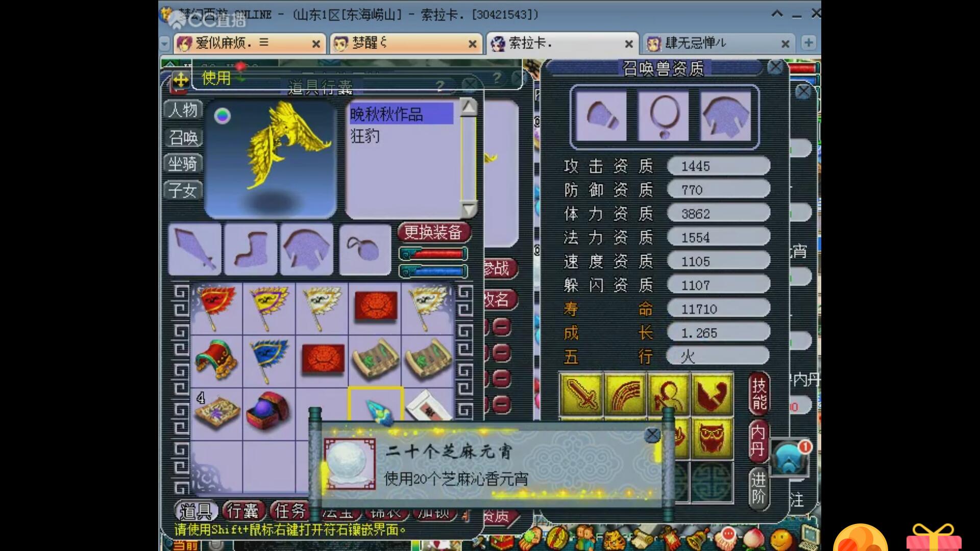
Task: Open the 人物 character tab
Action: click(x=183, y=110)
